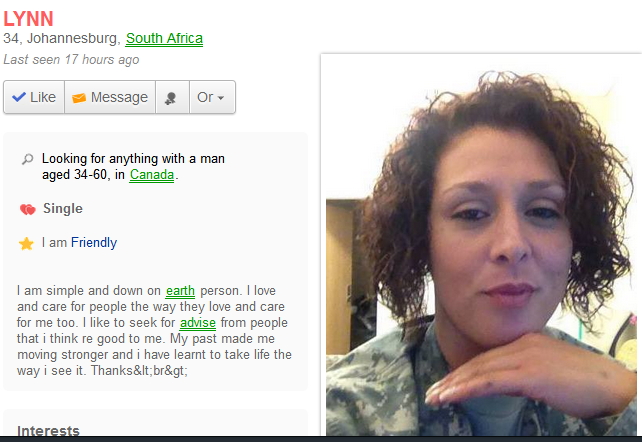The height and width of the screenshot is (442, 642).
Task: Open the South Africa link
Action: pos(164,38)
